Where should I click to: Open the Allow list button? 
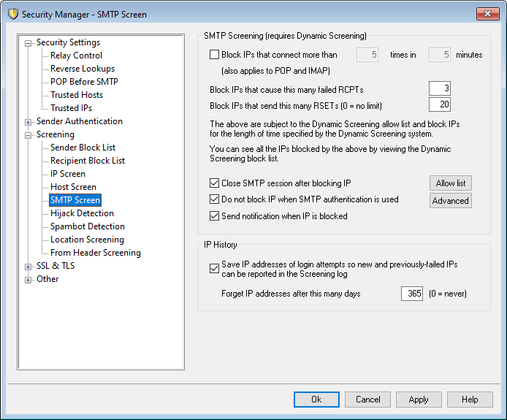[450, 183]
